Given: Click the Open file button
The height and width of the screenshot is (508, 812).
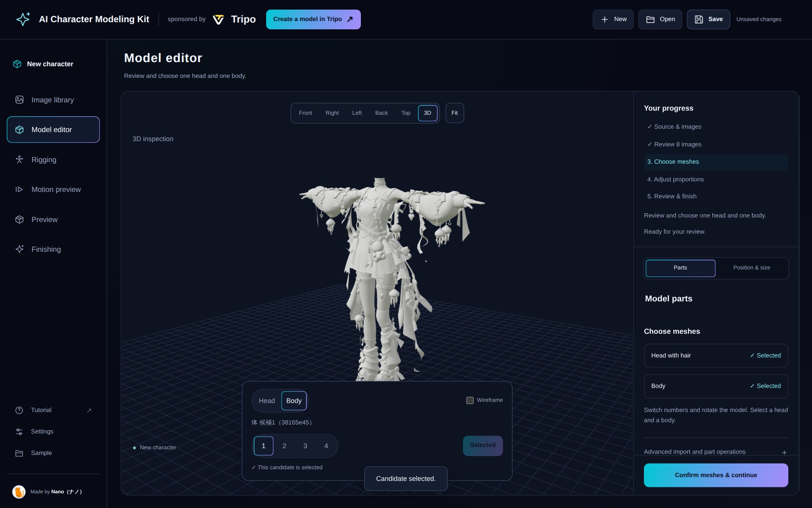Looking at the screenshot, I should pos(660,19).
